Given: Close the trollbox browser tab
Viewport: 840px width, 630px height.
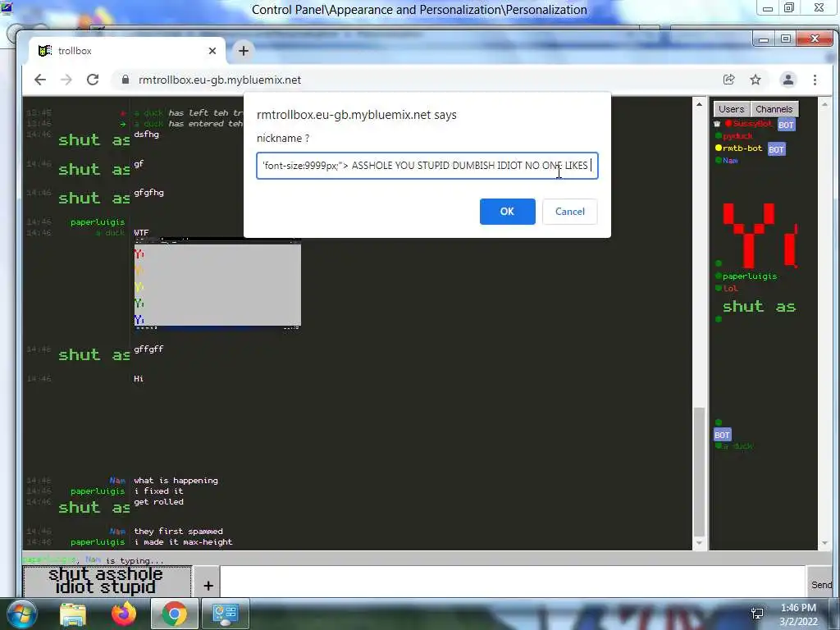Looking at the screenshot, I should coord(212,51).
